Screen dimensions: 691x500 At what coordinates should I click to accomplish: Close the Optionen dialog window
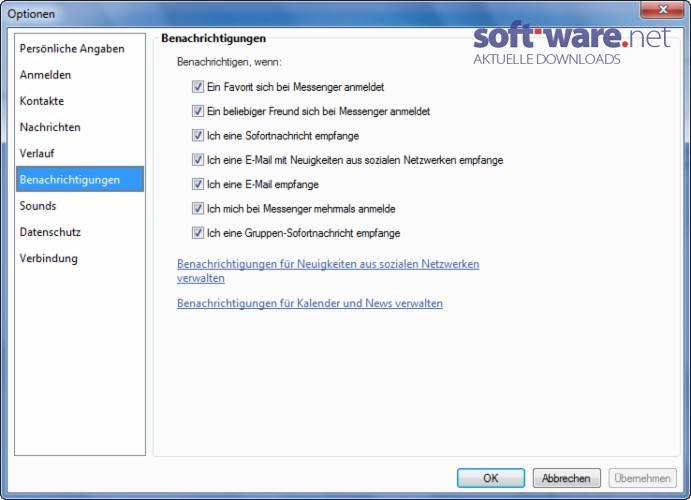663,9
